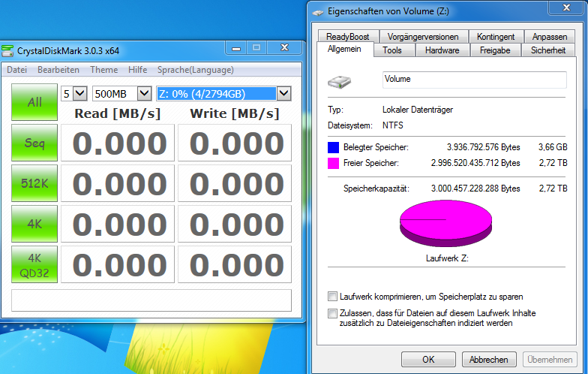588x374 pixels.
Task: Open the Bearbeiten menu
Action: pos(58,70)
